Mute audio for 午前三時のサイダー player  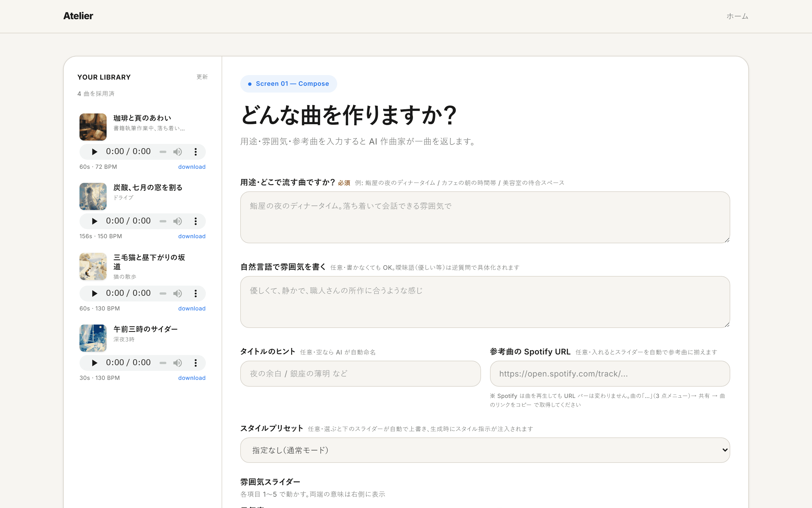(178, 363)
